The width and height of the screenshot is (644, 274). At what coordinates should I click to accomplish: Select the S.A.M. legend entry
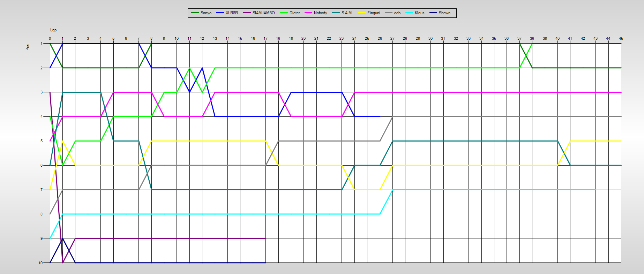[x=347, y=13]
